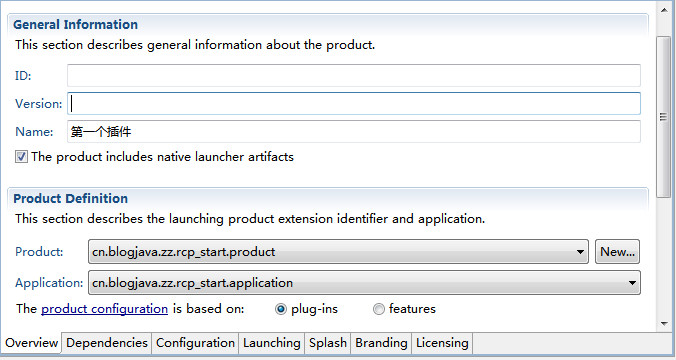Show the Splash tab
This screenshot has width=676, height=360.
[328, 343]
